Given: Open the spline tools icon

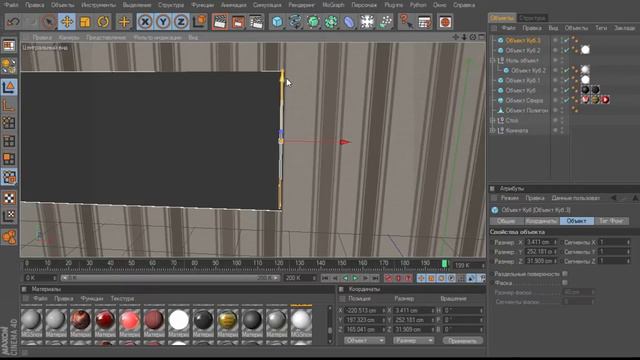Looking at the screenshot, I should (x=295, y=22).
